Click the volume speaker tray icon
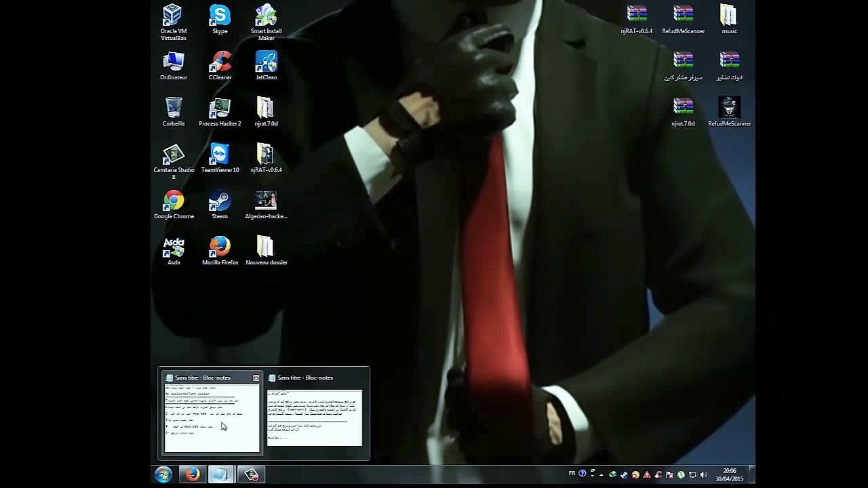868x488 pixels. tap(703, 474)
